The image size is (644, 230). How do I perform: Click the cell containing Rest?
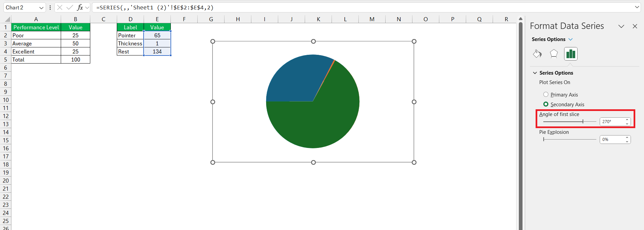point(130,51)
